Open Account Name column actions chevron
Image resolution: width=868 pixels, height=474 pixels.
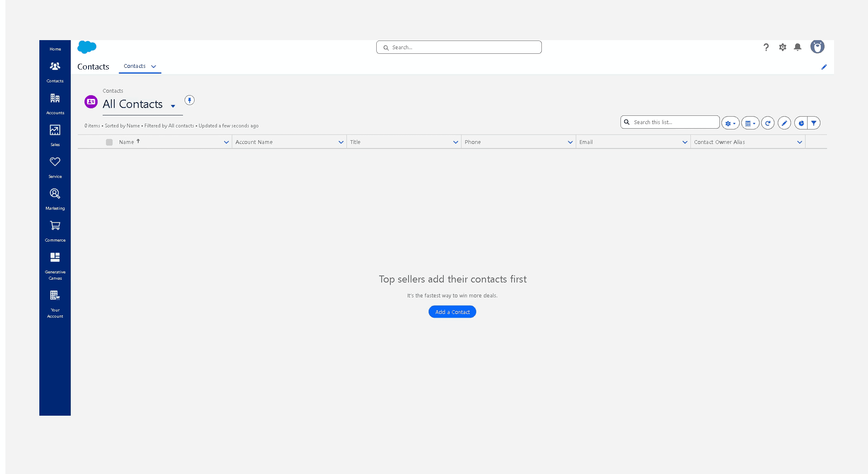click(341, 142)
